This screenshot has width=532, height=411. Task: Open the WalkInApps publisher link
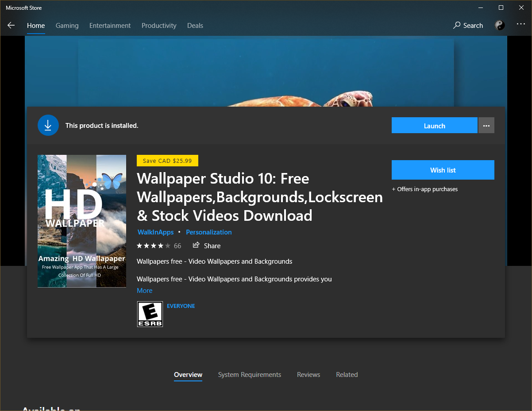tap(156, 232)
